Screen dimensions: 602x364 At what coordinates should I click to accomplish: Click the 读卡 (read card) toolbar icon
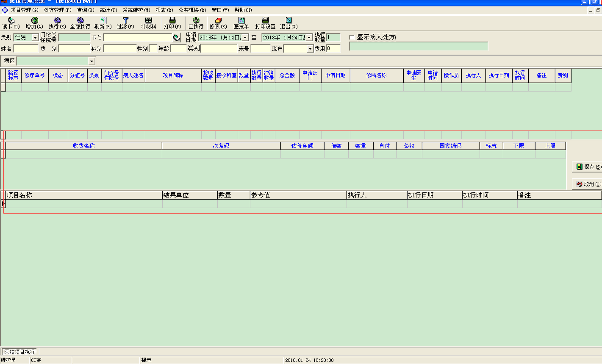[11, 20]
